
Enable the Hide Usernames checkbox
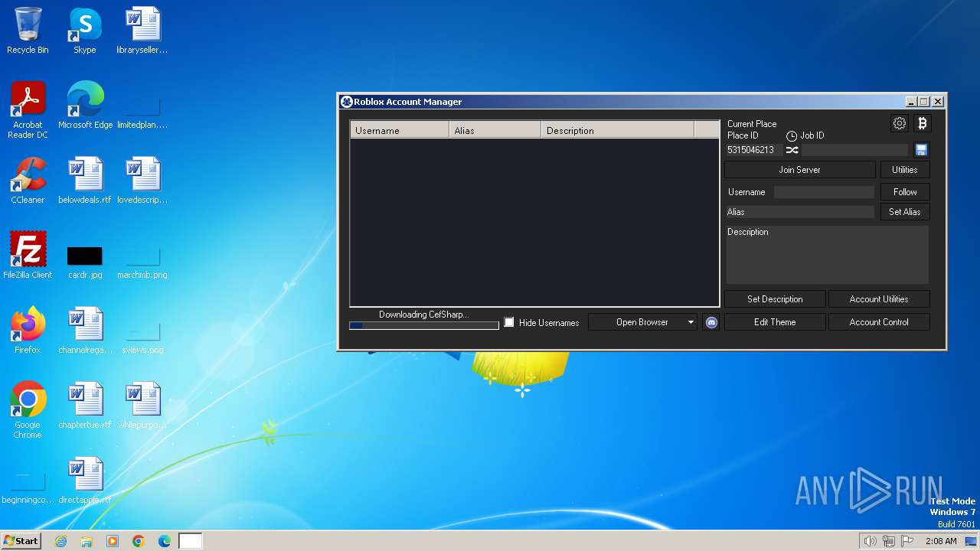point(509,322)
